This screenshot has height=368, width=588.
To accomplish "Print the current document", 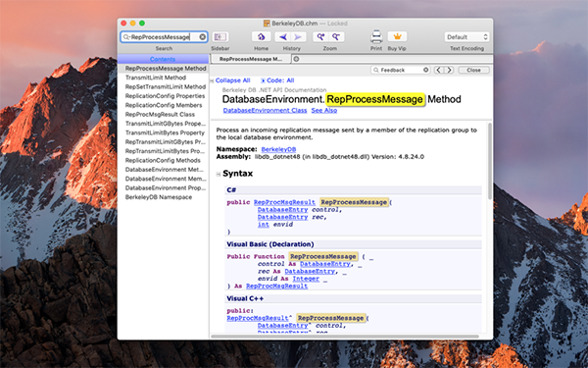I will click(x=376, y=37).
